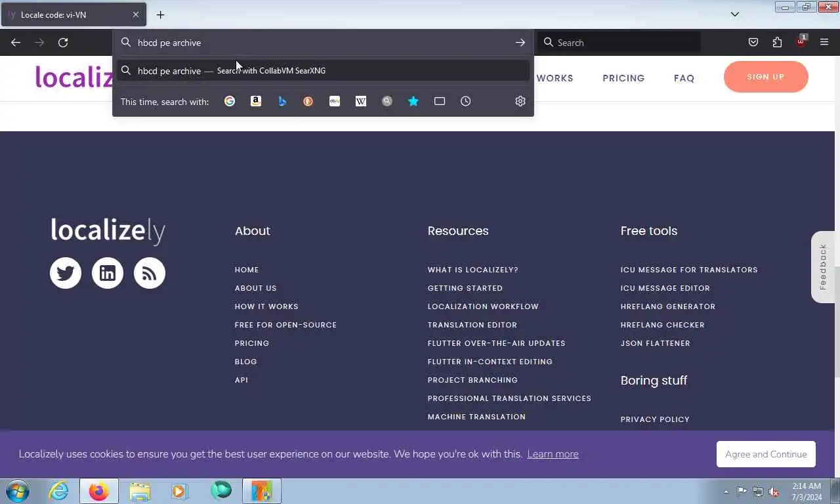Open the HREFLANG GENERATOR link
This screenshot has height=504, width=840.
pos(668,306)
